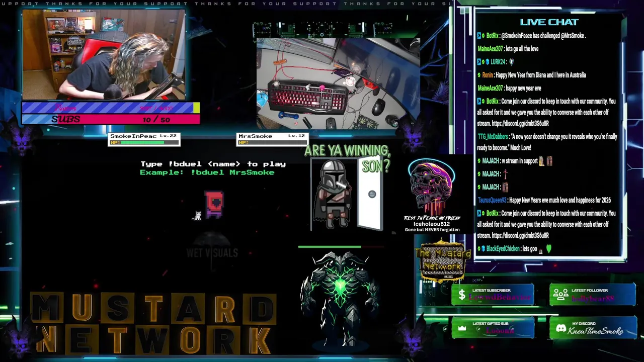This screenshot has width=644, height=362.
Task: Click LURK24 chat username
Action: coord(498,62)
